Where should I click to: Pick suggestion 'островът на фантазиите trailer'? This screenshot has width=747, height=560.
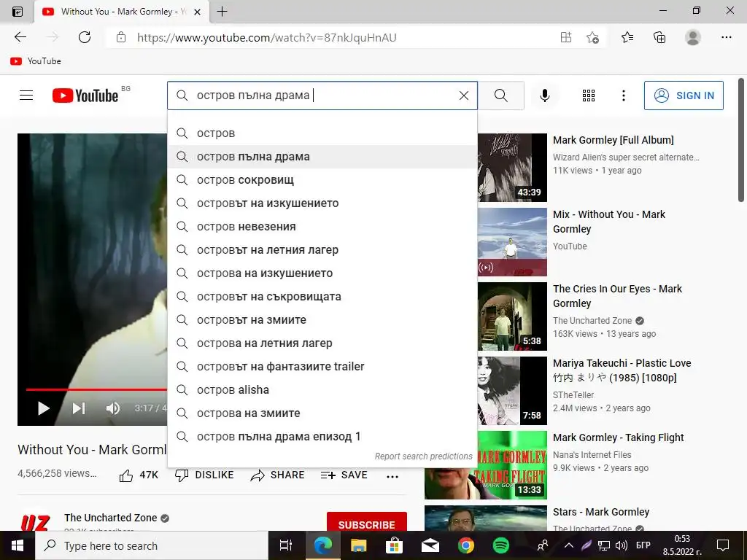click(x=322, y=367)
